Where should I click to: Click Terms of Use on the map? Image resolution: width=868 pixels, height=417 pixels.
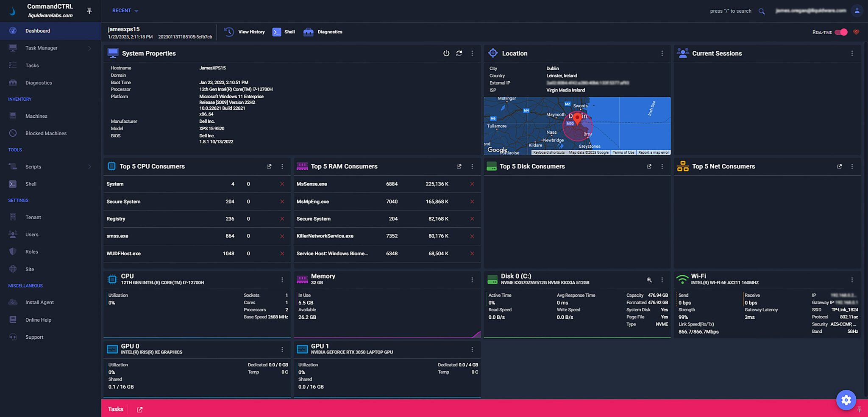tap(623, 152)
